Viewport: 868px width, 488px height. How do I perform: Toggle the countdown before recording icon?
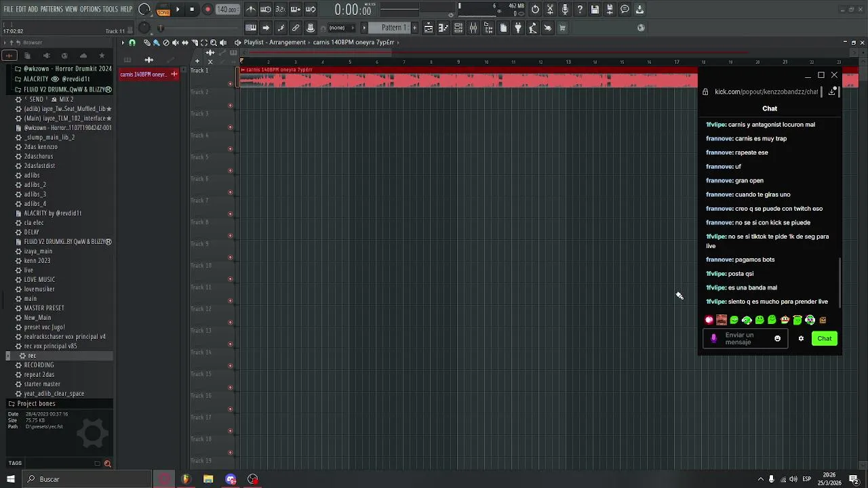pyautogui.click(x=281, y=9)
